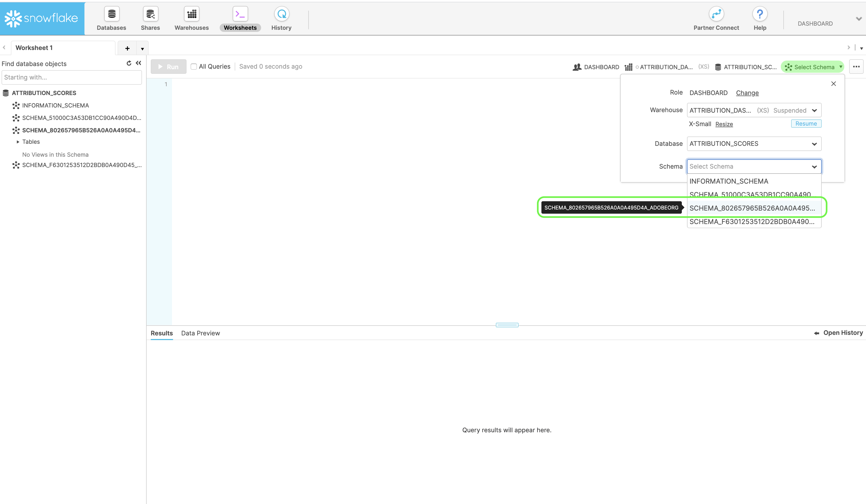Open the three-dots more options menu
Image resolution: width=866 pixels, height=504 pixels.
(856, 67)
